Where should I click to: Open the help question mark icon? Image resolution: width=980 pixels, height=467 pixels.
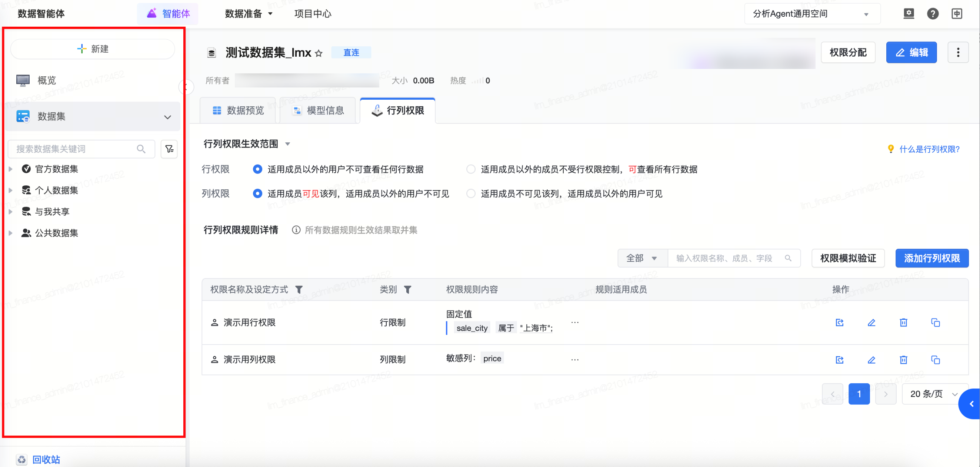[x=933, y=14]
